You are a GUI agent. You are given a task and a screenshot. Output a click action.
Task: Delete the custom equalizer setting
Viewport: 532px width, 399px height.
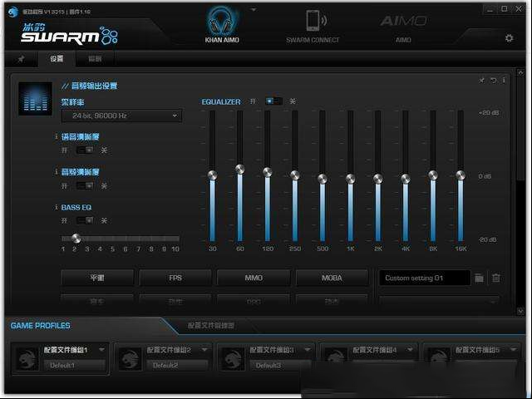coord(496,278)
